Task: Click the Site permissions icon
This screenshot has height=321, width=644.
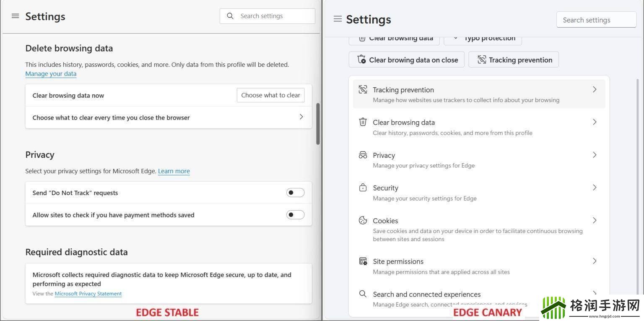Action: point(363,261)
